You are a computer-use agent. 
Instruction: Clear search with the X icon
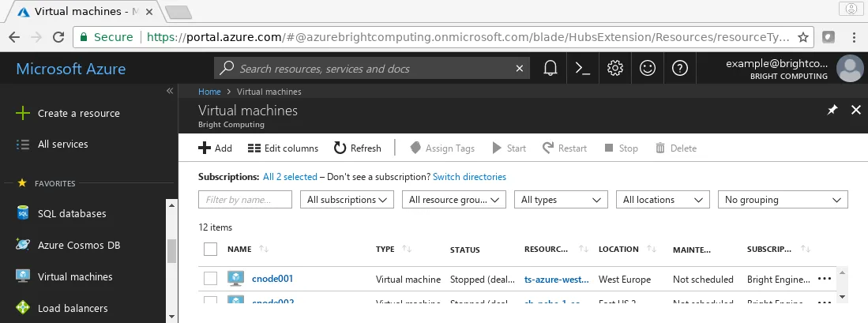[x=519, y=68]
